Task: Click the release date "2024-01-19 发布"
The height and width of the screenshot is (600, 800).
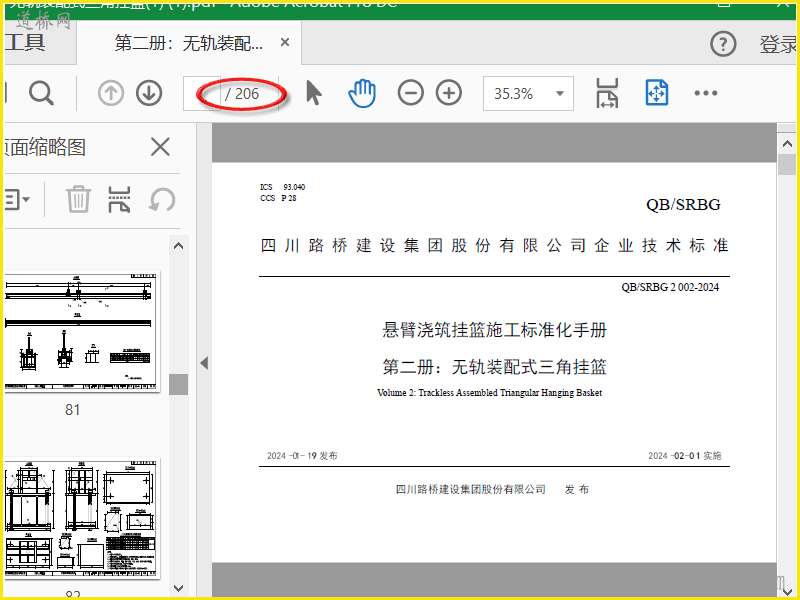Action: click(x=302, y=456)
